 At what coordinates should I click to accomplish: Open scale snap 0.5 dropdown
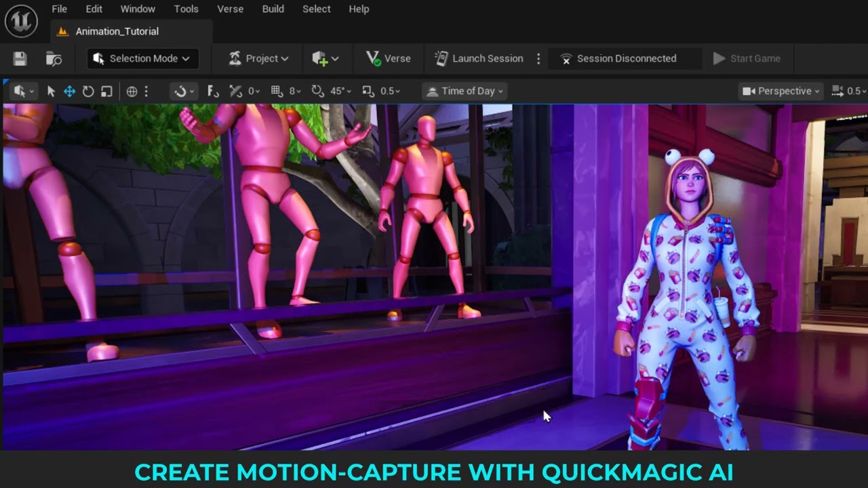(390, 91)
